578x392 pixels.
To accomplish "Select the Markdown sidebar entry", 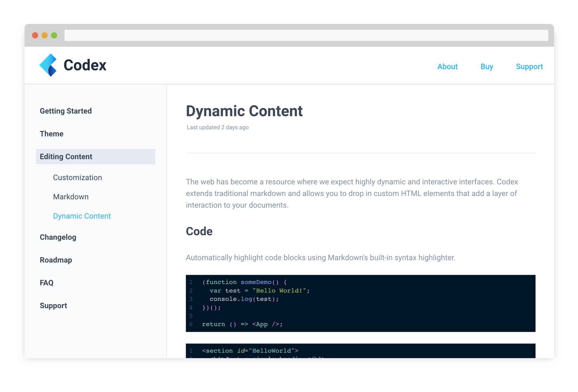I will 71,197.
